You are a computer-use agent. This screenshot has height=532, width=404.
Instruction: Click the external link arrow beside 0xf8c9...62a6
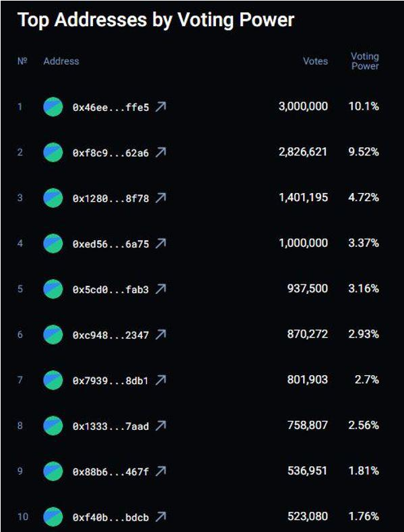click(160, 153)
